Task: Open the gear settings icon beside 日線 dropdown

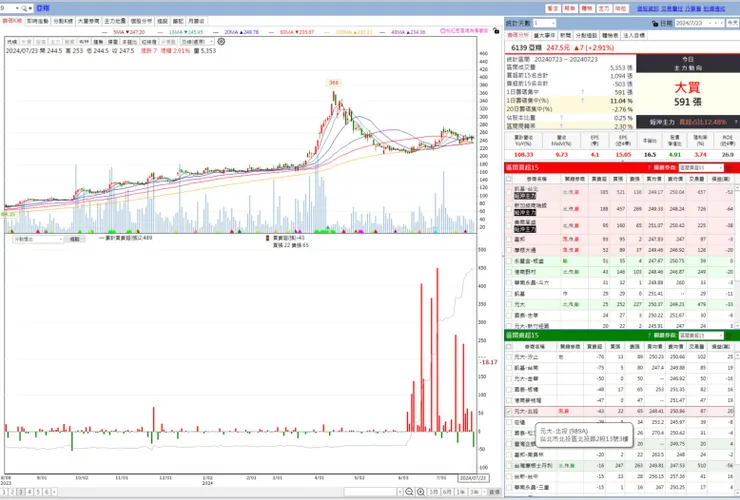Action: (x=221, y=42)
